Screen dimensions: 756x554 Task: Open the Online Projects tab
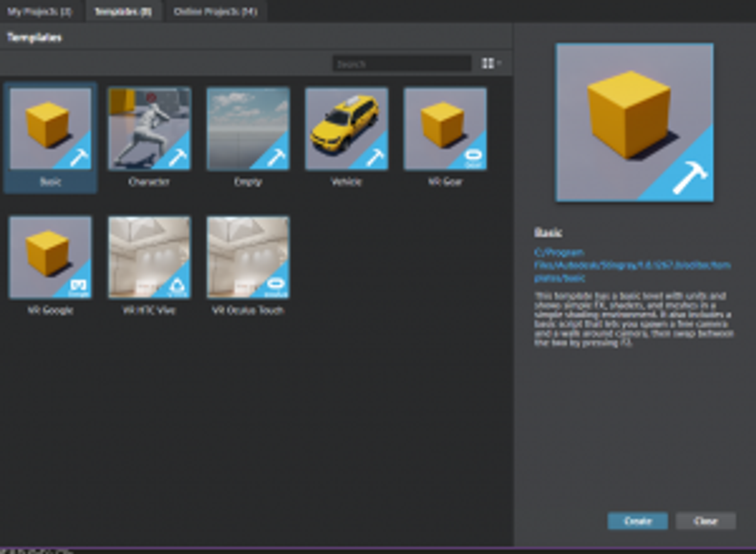(215, 11)
